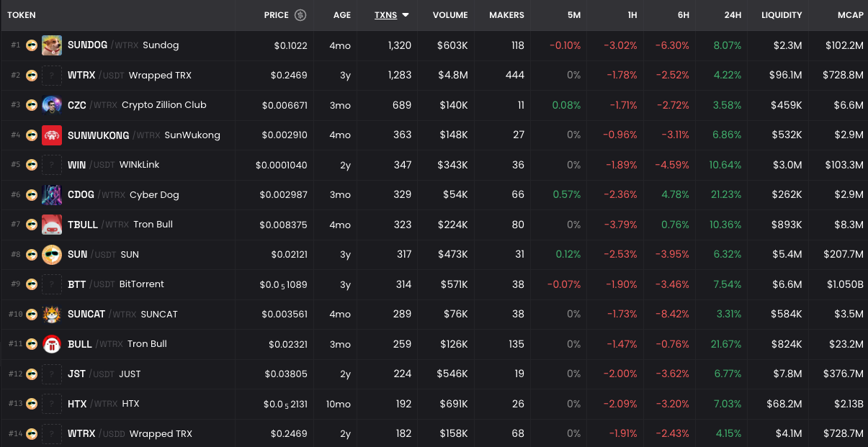The height and width of the screenshot is (447, 868).
Task: Sort table by MCAP column
Action: click(x=850, y=15)
